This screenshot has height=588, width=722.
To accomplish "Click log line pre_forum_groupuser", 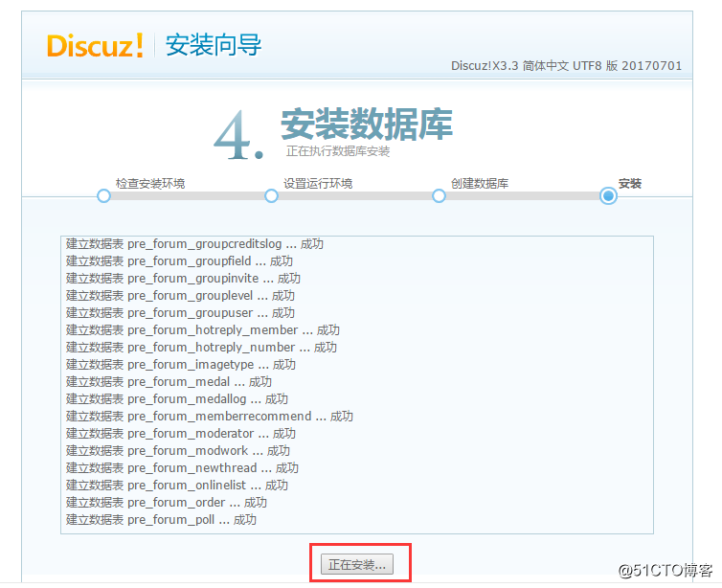I will (x=180, y=313).
